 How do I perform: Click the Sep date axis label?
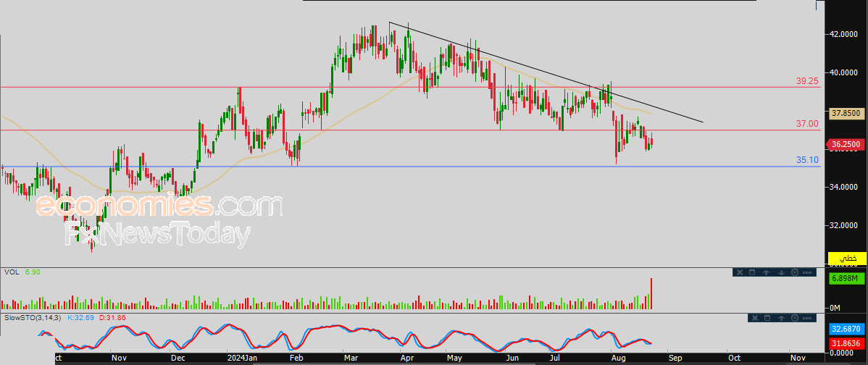tap(675, 358)
